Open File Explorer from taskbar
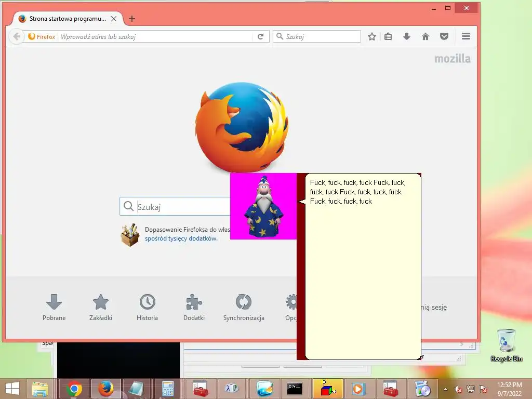Image resolution: width=532 pixels, height=399 pixels. coord(40,389)
